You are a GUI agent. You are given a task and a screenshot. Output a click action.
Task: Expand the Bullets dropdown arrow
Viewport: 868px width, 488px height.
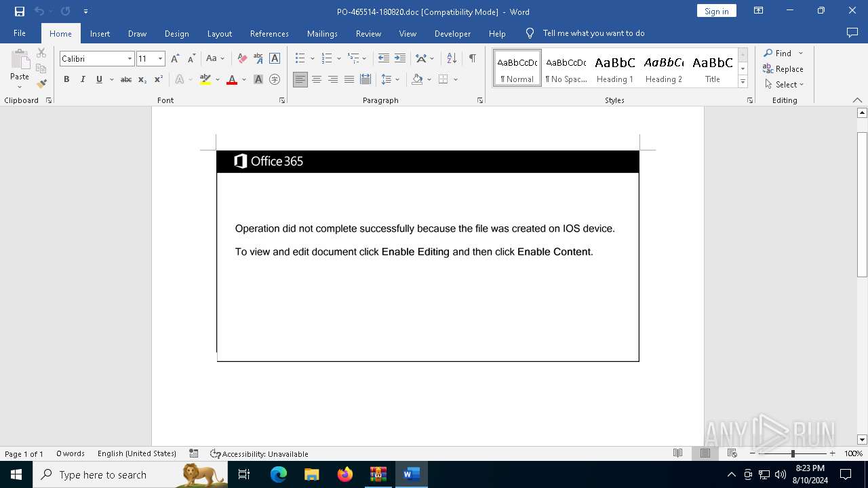(x=312, y=59)
